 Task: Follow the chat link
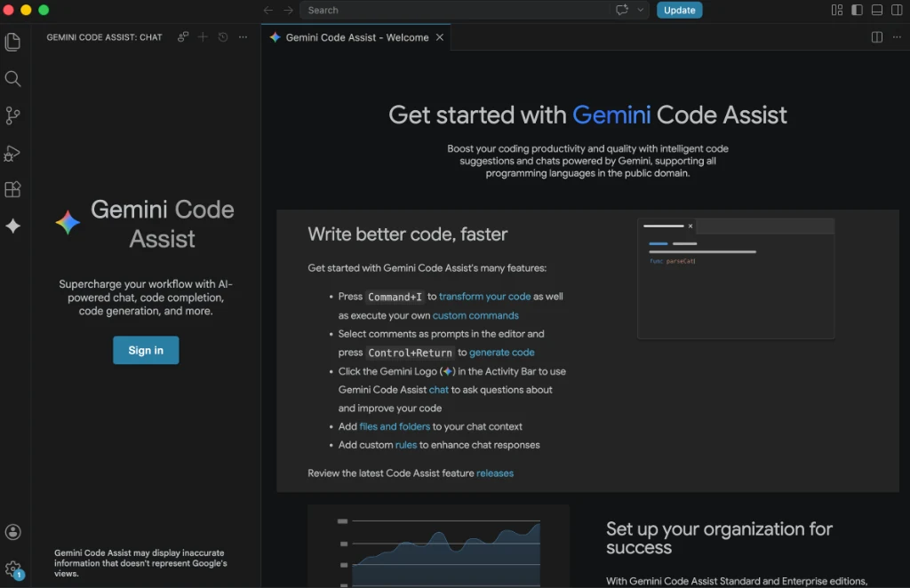click(439, 390)
